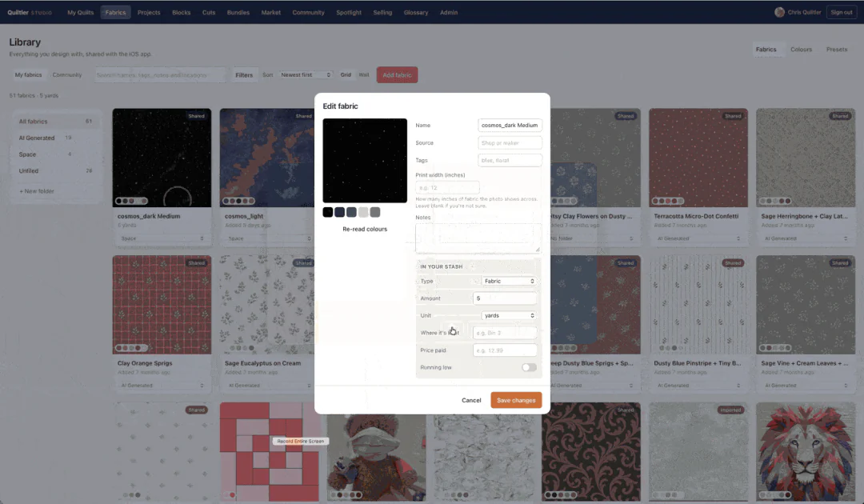Open folder dropdown on Terracotta Micro-Dot Confetti card

point(698,238)
